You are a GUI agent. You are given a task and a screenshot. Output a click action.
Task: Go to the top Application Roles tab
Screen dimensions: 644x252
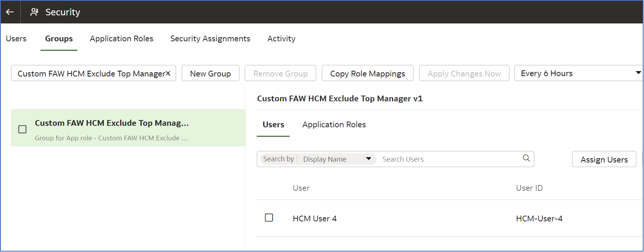point(121,38)
